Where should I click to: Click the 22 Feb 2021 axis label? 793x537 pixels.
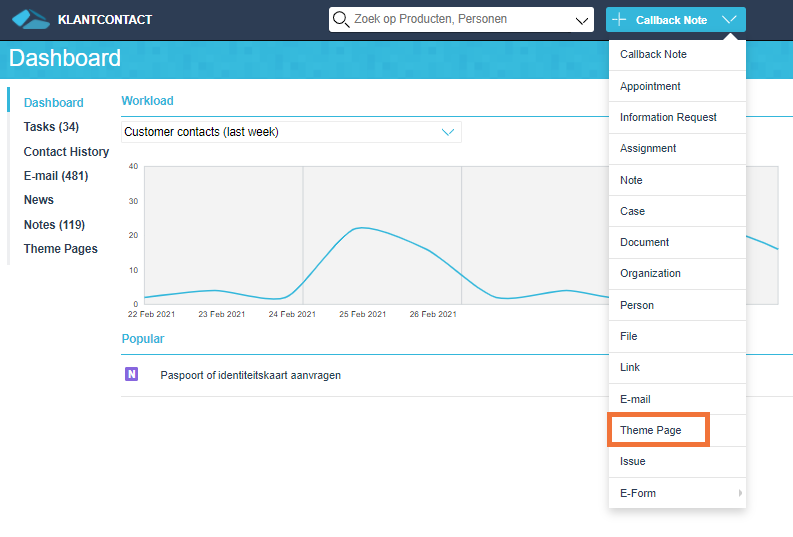(x=151, y=314)
